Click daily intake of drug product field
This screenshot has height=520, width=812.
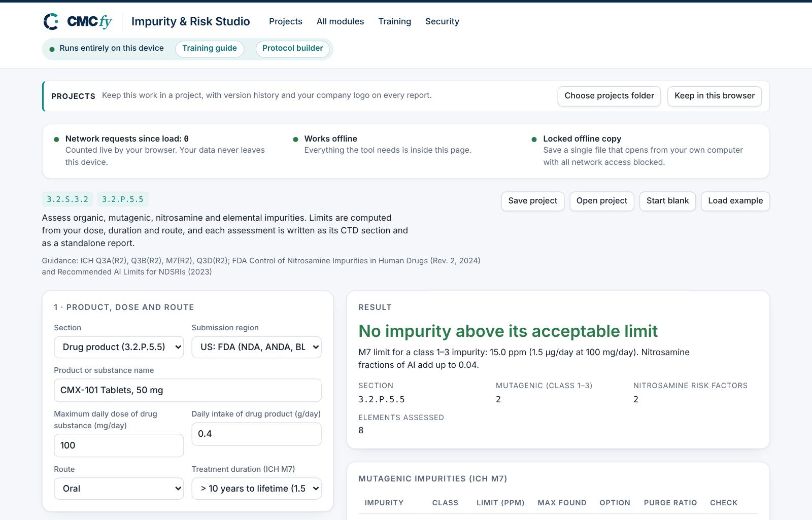point(256,434)
